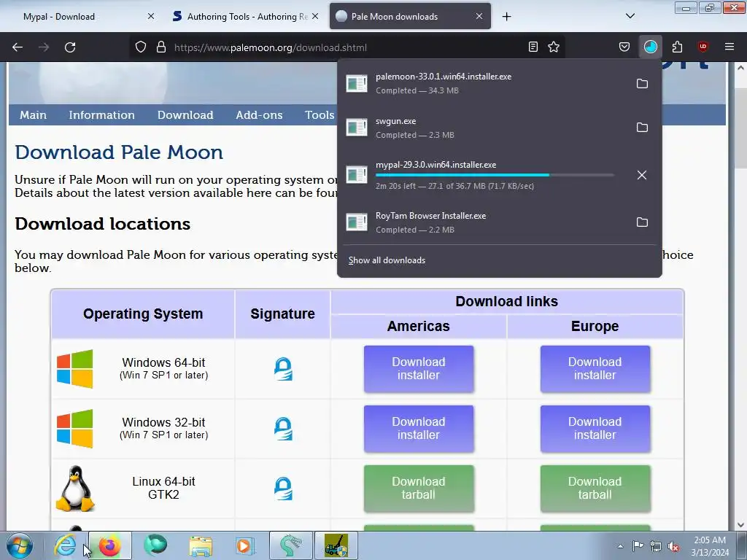The image size is (747, 560).
Task: Open the Windows Explorer taskbar folder
Action: click(x=201, y=545)
